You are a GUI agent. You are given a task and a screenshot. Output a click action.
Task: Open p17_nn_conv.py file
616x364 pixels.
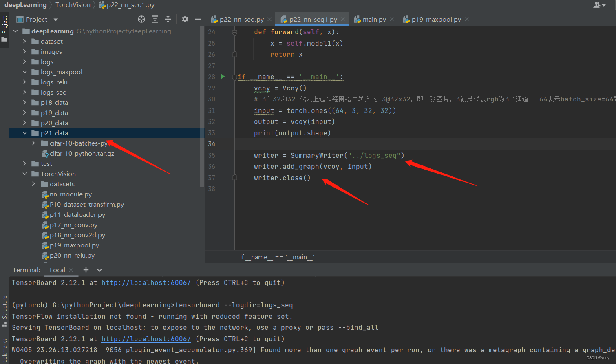[x=73, y=225]
